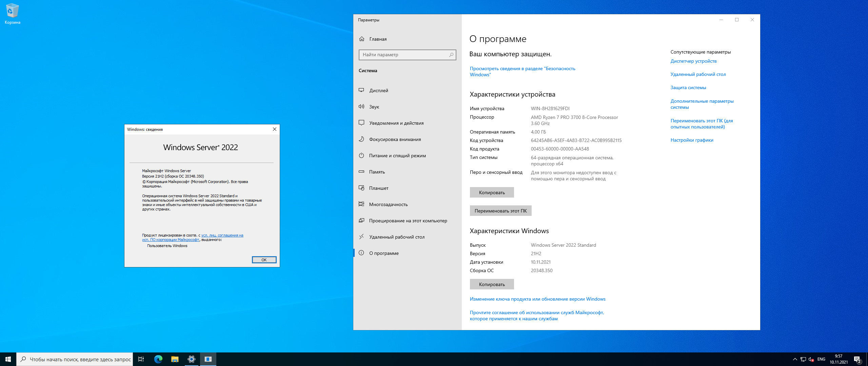Image resolution: width=868 pixels, height=366 pixels.
Task: Select О программе in the sidebar
Action: [407, 253]
